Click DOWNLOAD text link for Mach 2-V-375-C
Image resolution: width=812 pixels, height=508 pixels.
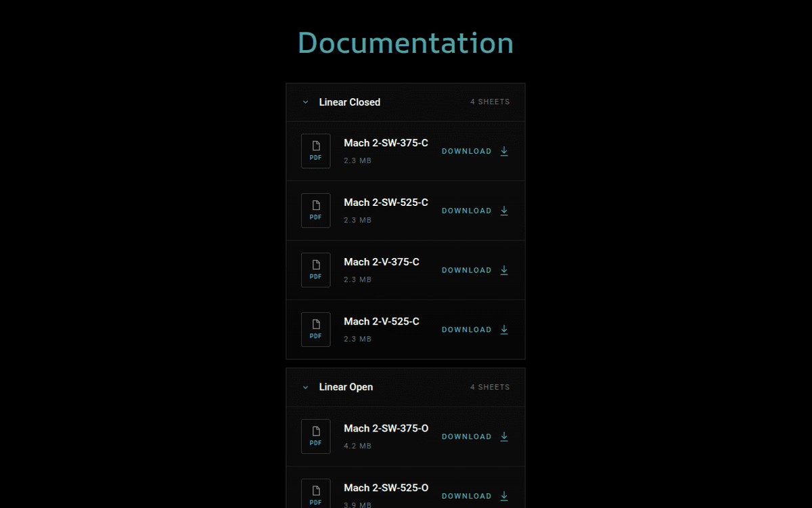tap(467, 271)
